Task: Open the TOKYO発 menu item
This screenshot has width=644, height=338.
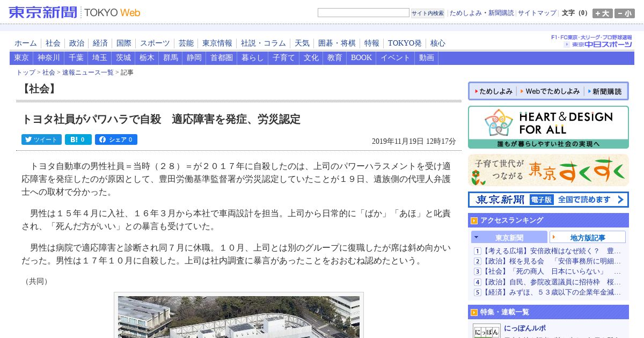Action: pos(405,43)
